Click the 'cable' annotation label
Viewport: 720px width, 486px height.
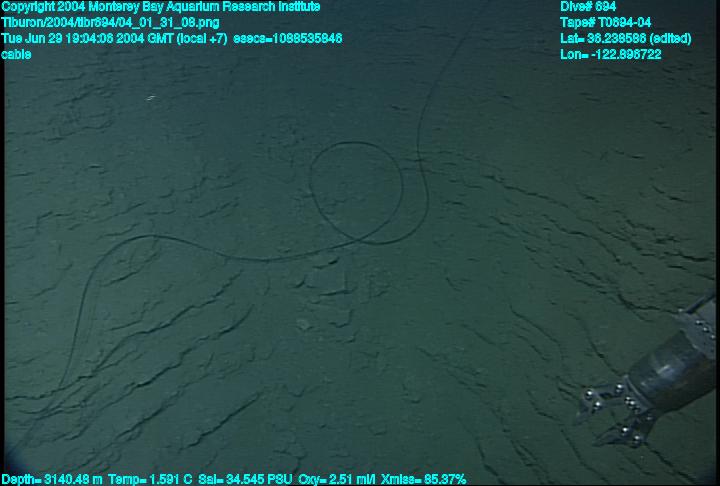coord(16,54)
